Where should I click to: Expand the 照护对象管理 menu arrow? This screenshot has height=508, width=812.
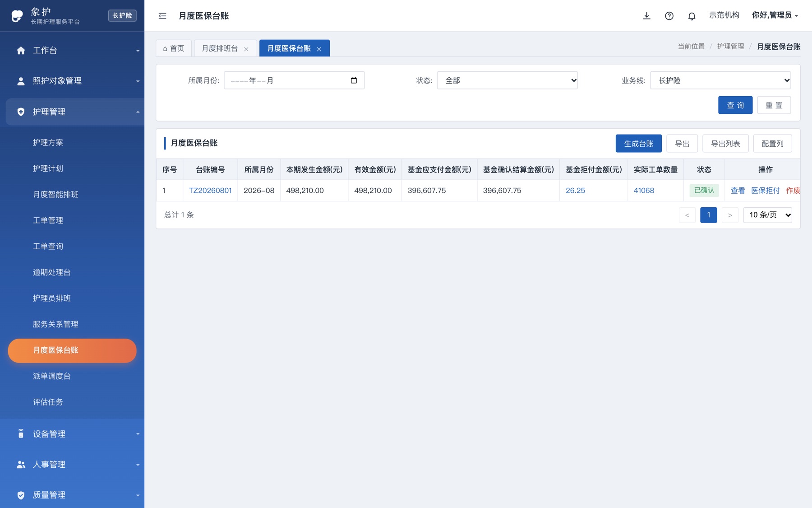[138, 81]
